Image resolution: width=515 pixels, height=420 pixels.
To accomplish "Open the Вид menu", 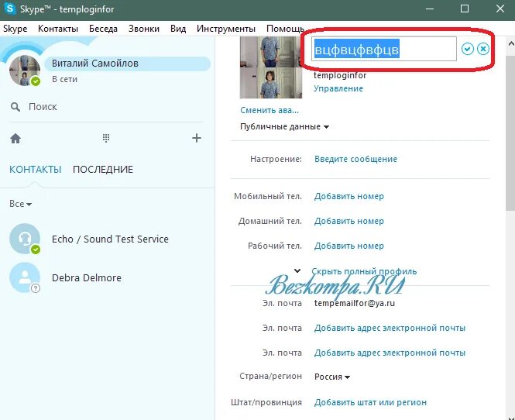I will coord(178,29).
